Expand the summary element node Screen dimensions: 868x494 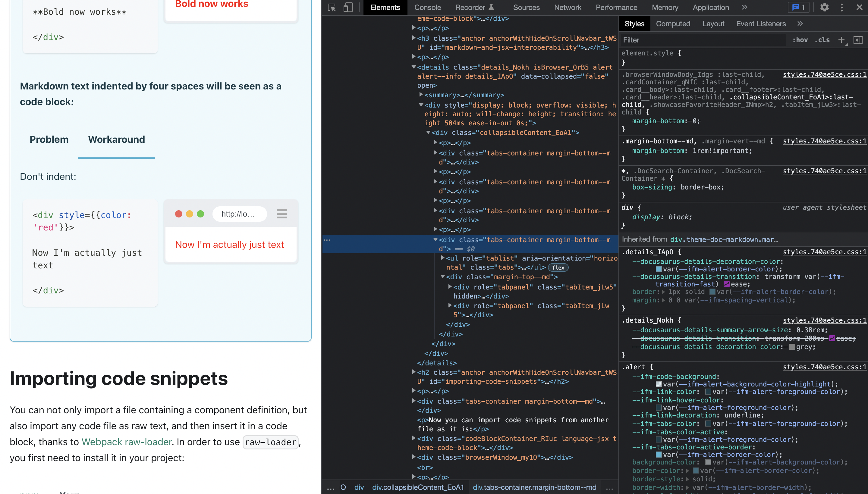click(421, 95)
